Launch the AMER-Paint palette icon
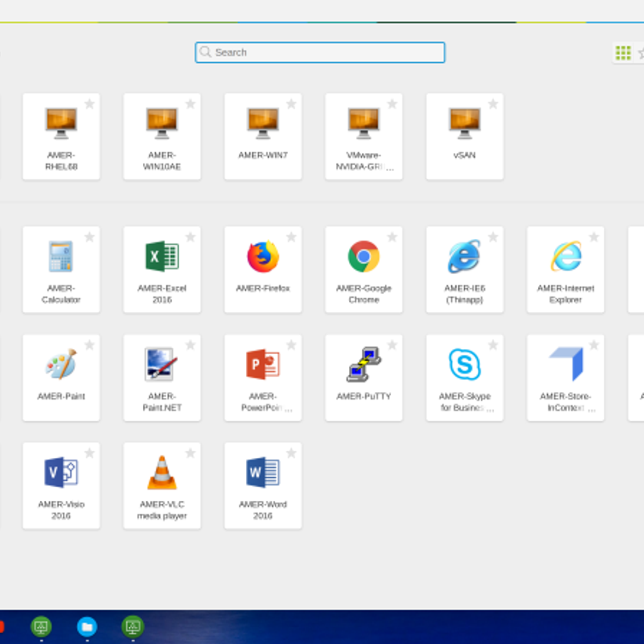The image size is (644, 644). [61, 364]
